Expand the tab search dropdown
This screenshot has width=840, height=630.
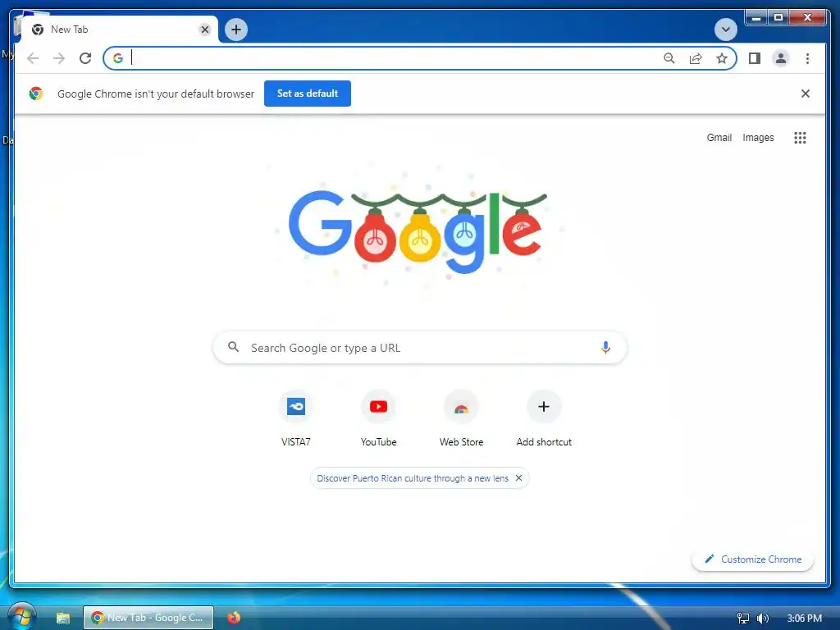(726, 30)
